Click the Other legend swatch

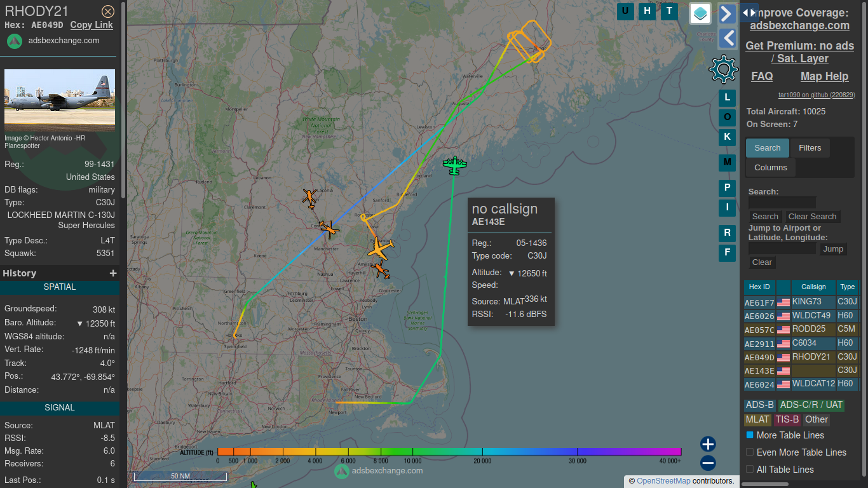[817, 419]
